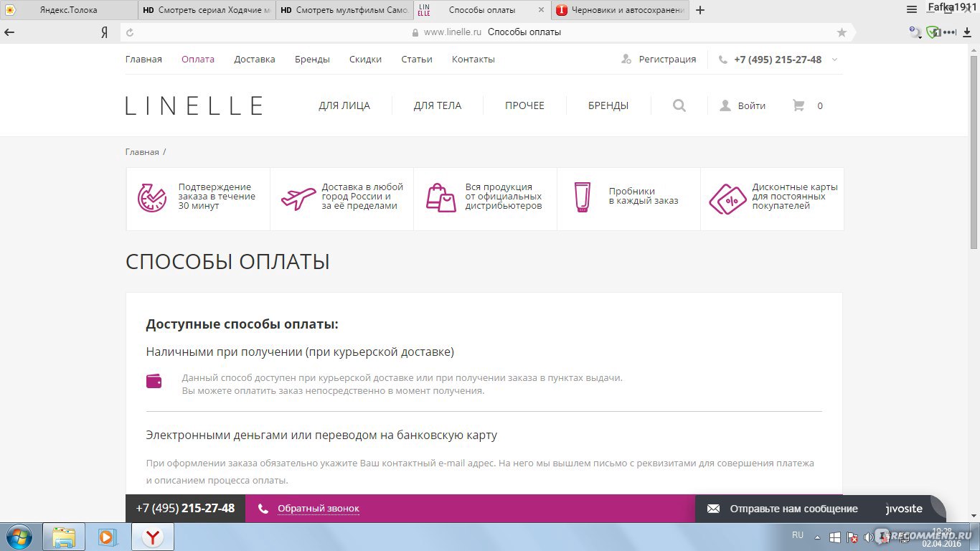This screenshot has width=980, height=551.
Task: Open the Доставка menu item
Action: tap(255, 60)
